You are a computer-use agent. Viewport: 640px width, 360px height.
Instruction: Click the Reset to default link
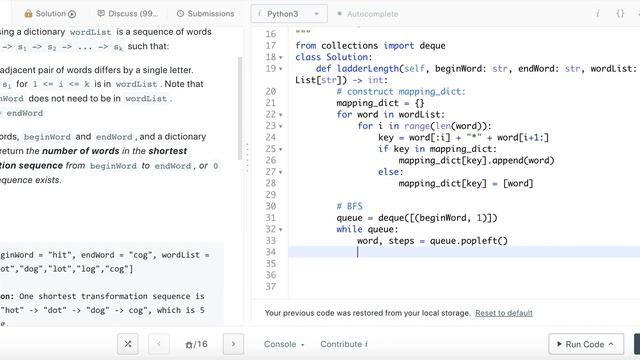[x=504, y=313]
